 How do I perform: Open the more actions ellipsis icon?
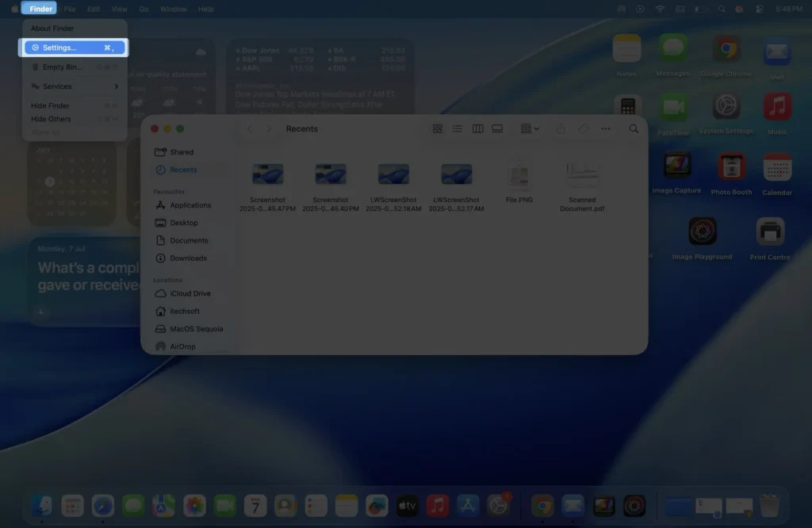(x=605, y=128)
